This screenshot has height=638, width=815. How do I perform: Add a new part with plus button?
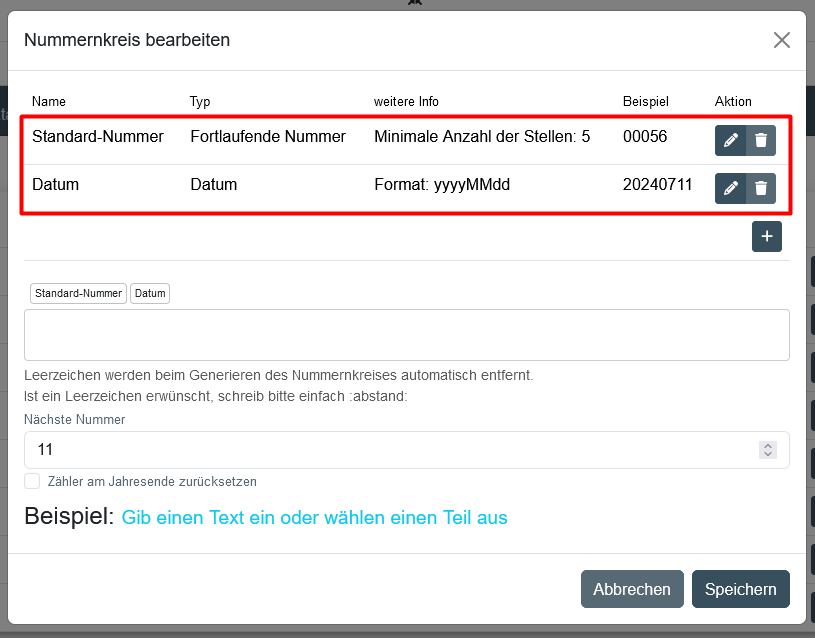[767, 236]
